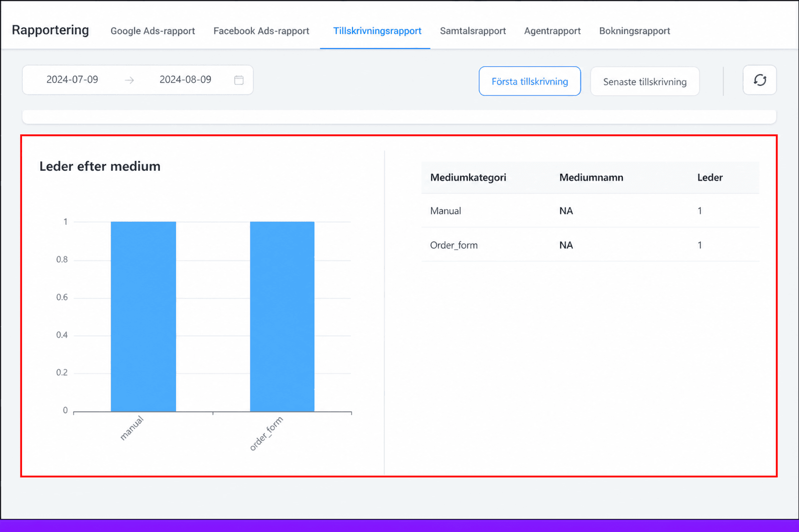Select the Order_form table row
This screenshot has width=799, height=532.
point(590,245)
